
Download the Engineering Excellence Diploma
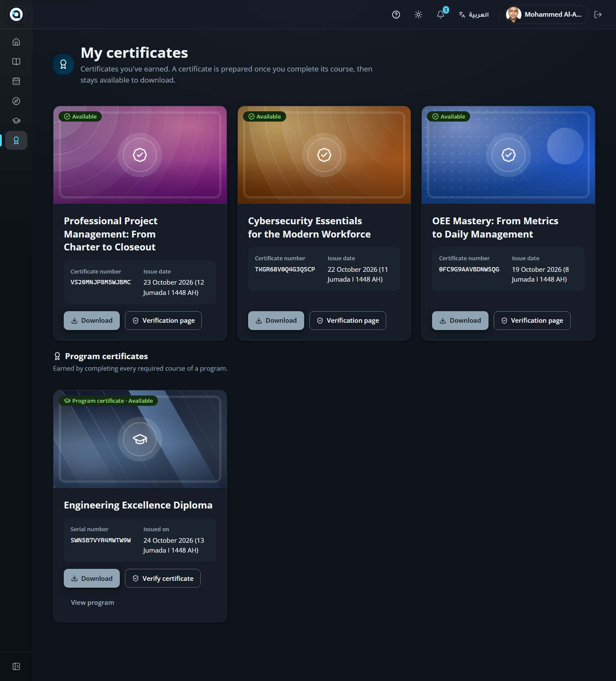92,578
